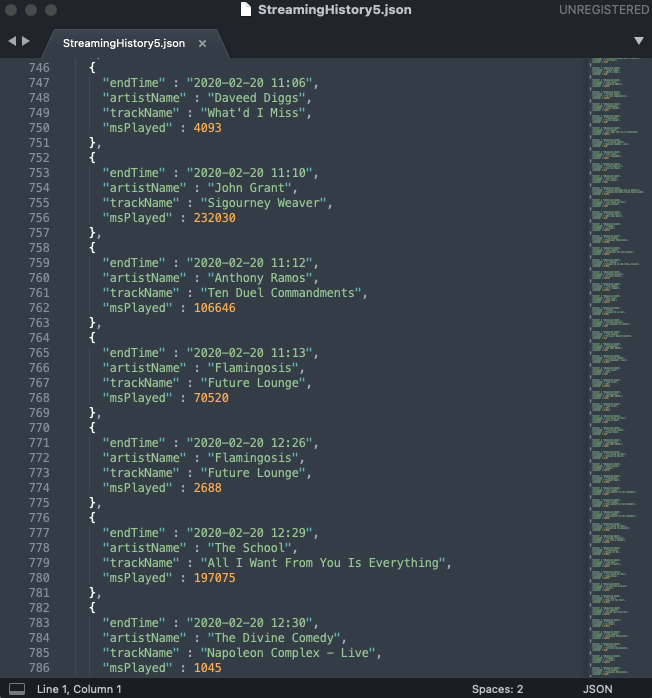Click the "msPlayed" key on line 756
The height and width of the screenshot is (698, 652).
(x=137, y=218)
